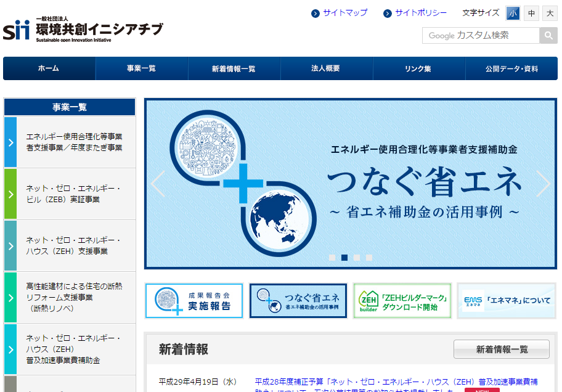Click arrow icon beside サイトマップ
Image resolution: width=562 pixels, height=392 pixels.
coord(315,14)
